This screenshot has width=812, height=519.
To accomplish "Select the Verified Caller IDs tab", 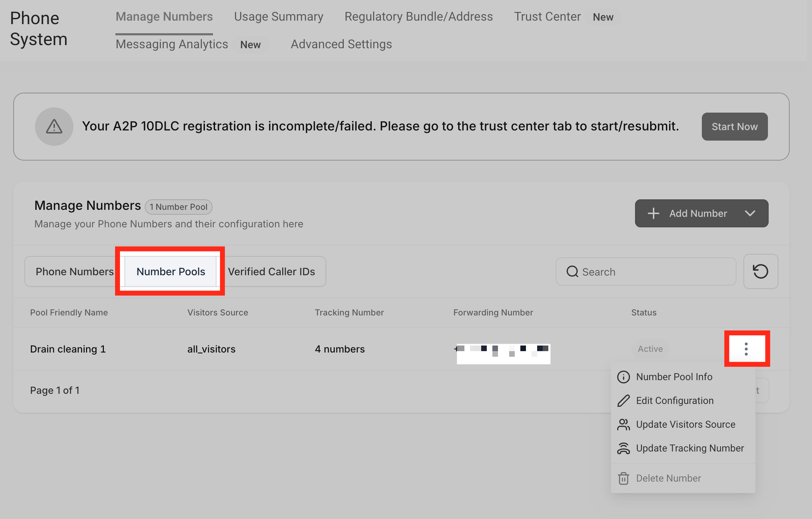I will (271, 272).
